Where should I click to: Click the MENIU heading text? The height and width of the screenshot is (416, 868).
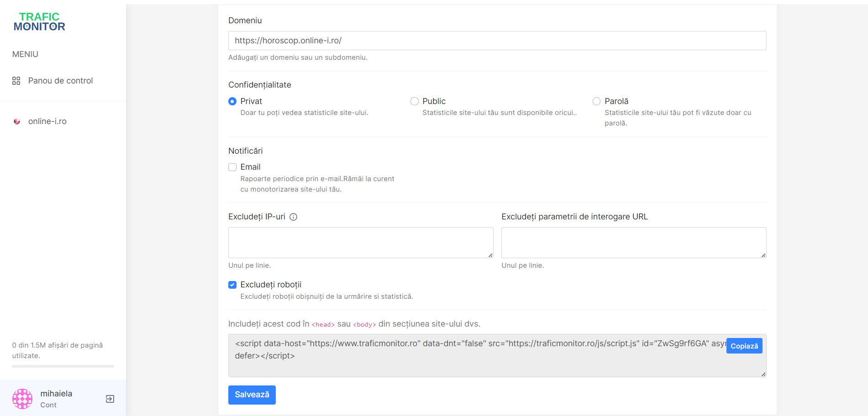(x=25, y=54)
